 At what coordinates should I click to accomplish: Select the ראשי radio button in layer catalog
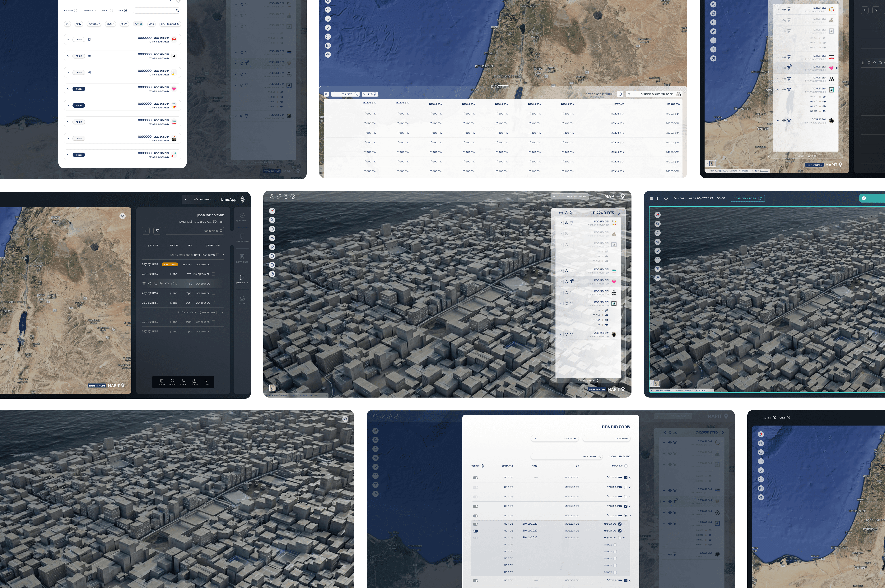coord(126,11)
